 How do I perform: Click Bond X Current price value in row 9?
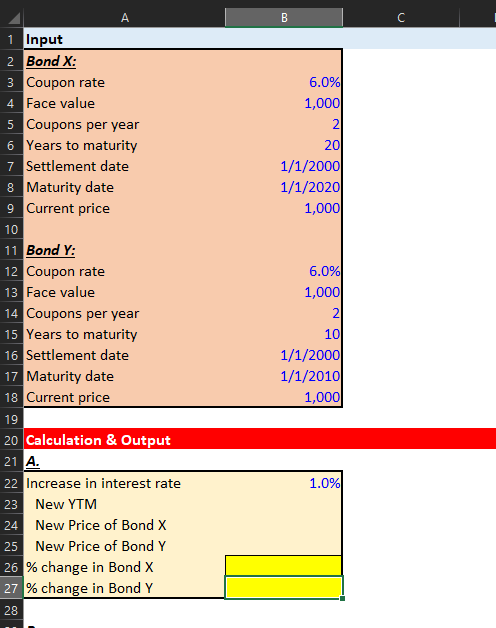(322, 208)
